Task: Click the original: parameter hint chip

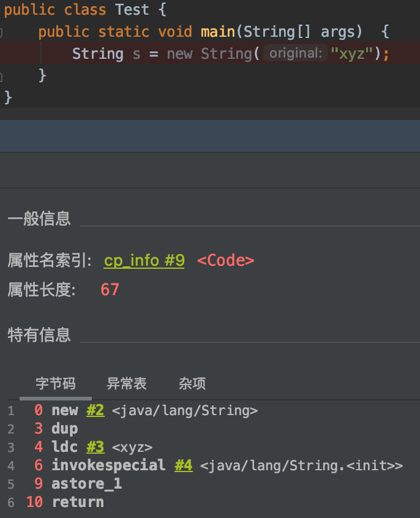Action: click(x=294, y=53)
